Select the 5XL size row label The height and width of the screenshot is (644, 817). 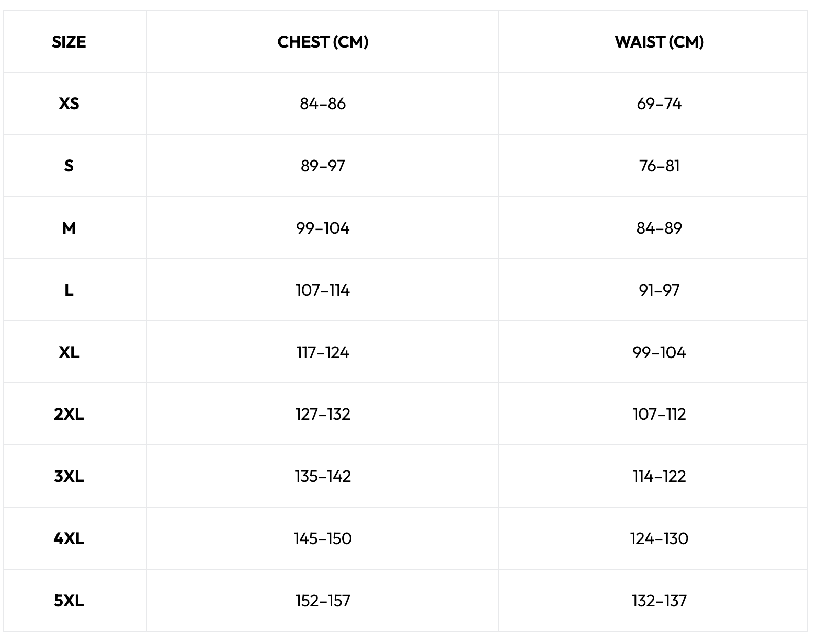[69, 601]
